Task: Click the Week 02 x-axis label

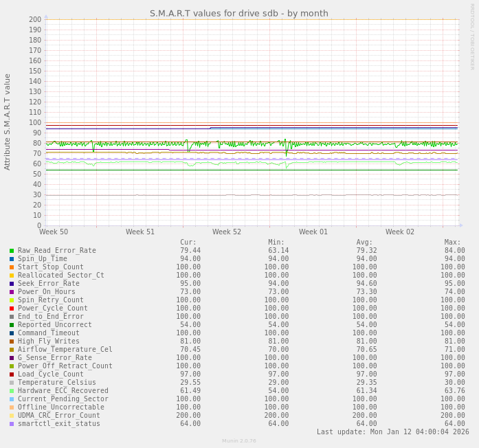Action: point(400,232)
